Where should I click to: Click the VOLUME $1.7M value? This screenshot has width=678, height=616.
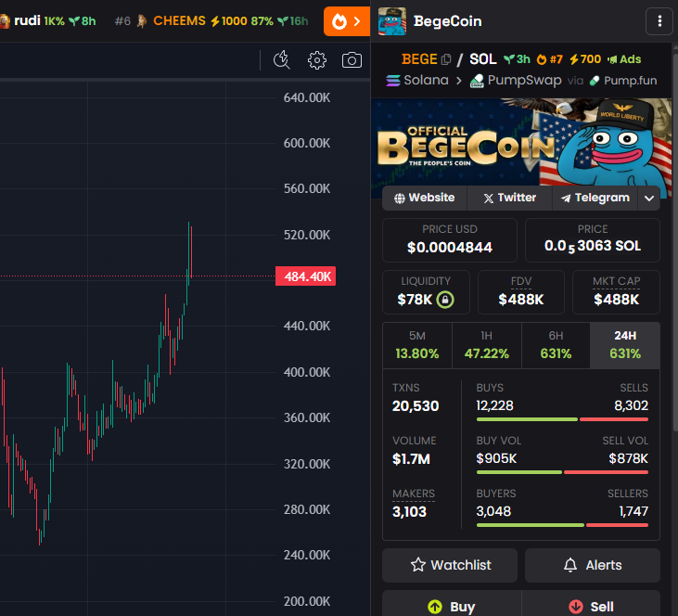(x=411, y=458)
